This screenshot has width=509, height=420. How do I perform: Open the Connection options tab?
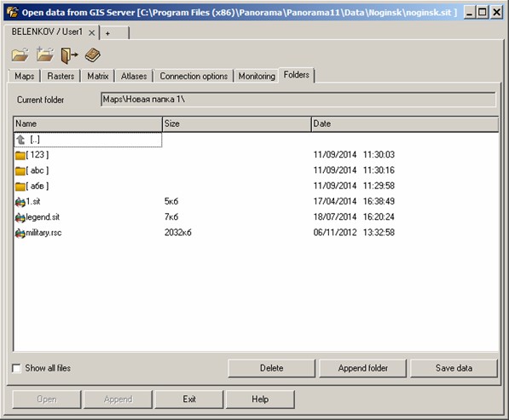click(194, 76)
